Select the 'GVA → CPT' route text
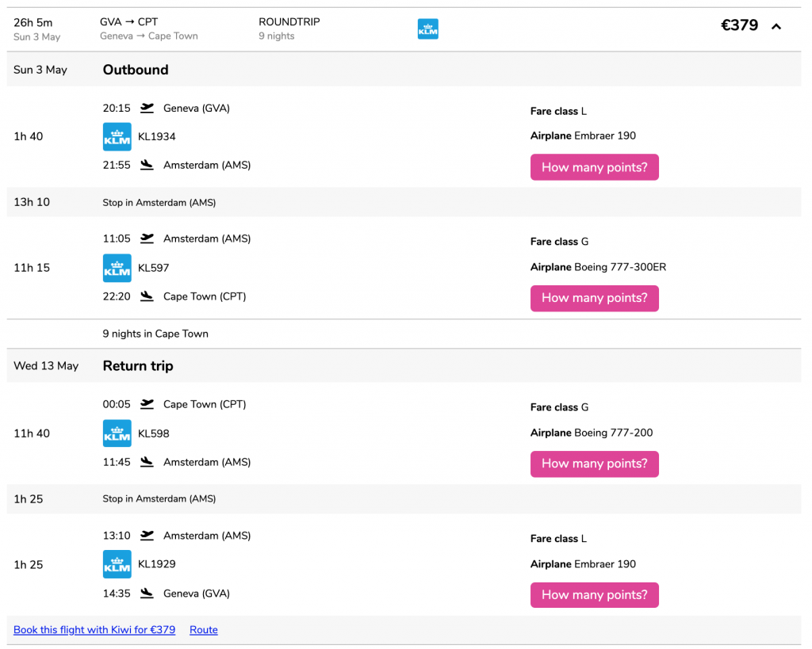The image size is (812, 649). (129, 21)
